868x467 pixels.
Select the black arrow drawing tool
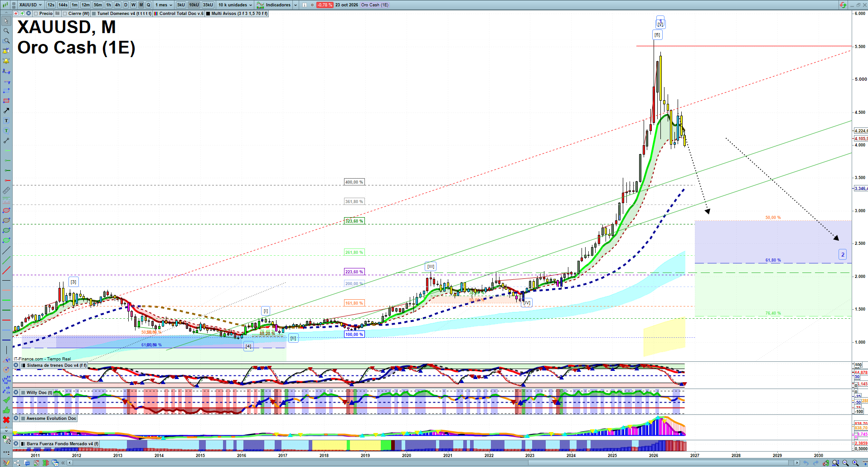point(6,111)
